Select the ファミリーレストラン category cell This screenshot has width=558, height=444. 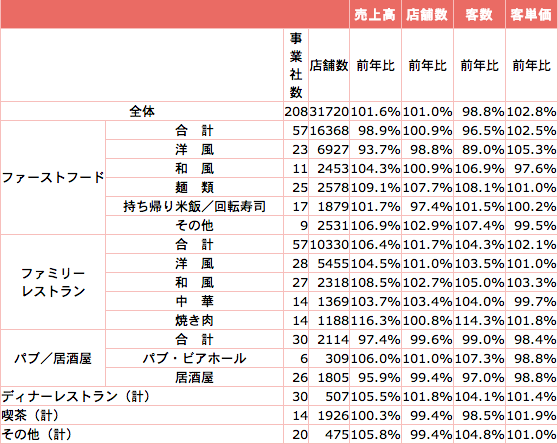tap(53, 282)
